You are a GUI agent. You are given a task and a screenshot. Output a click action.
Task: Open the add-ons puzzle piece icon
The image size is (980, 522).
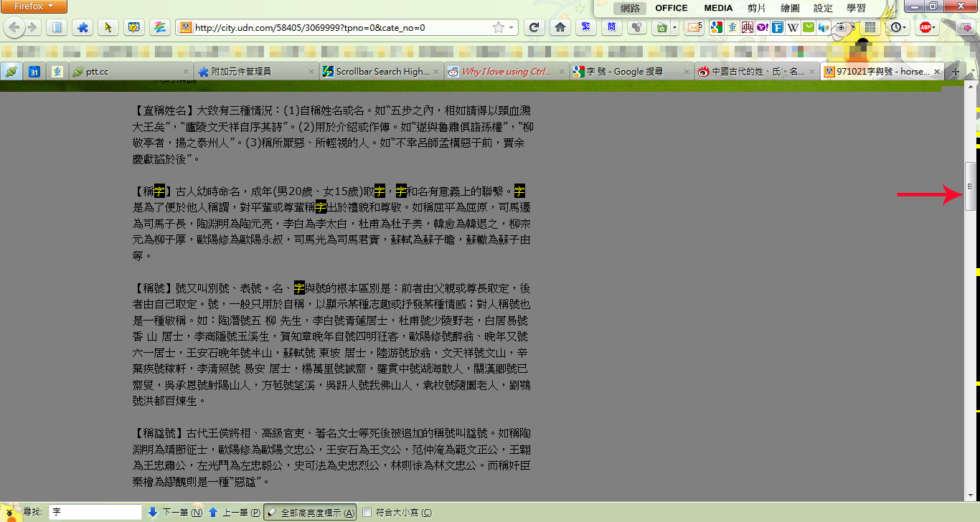coord(83,28)
